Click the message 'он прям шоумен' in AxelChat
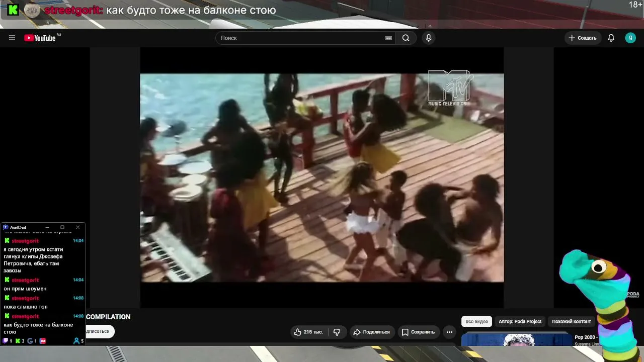Screen dimensions: 644x362 coord(25,289)
